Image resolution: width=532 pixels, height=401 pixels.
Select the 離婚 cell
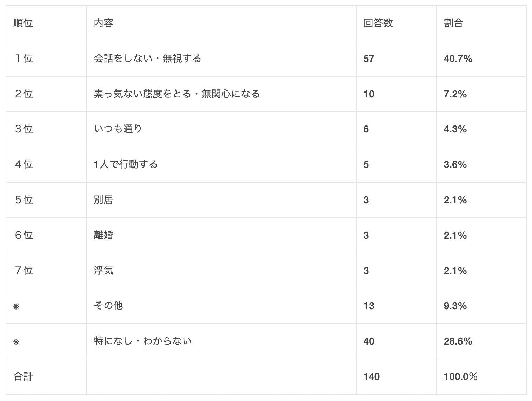tap(104, 235)
